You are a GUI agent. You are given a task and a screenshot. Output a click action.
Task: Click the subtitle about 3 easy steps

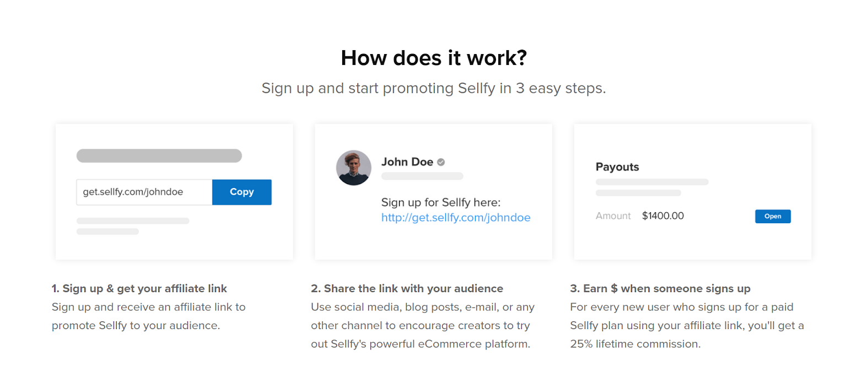point(433,88)
